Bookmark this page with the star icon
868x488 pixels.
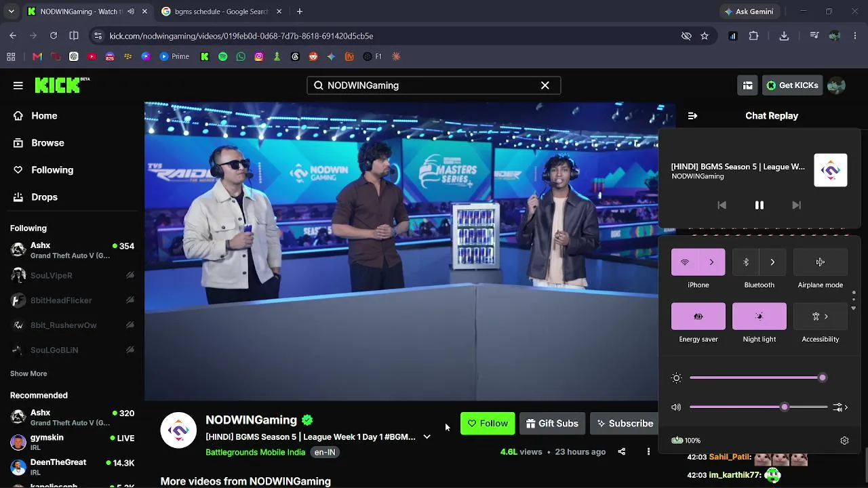(705, 36)
